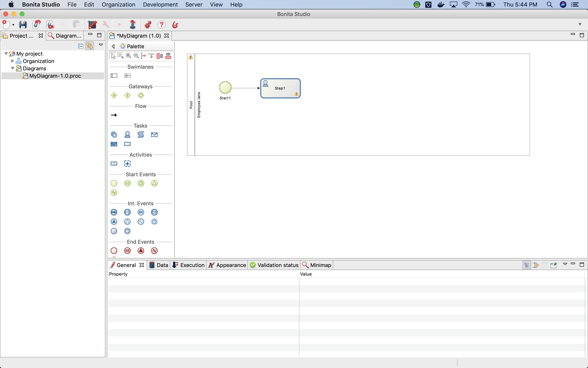The height and width of the screenshot is (368, 588).
Task: Click the Zoom In palette tool
Action: pos(128,56)
